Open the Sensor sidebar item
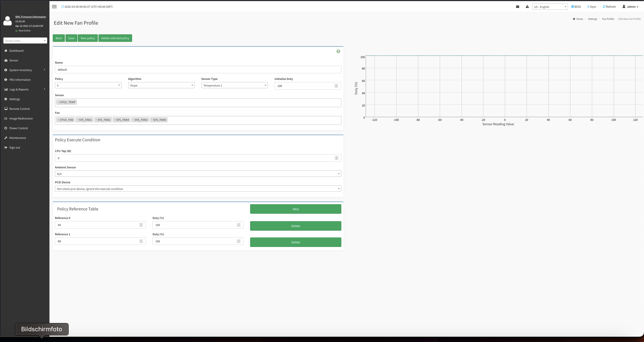Screen dimensions: 644x342 [14, 60]
